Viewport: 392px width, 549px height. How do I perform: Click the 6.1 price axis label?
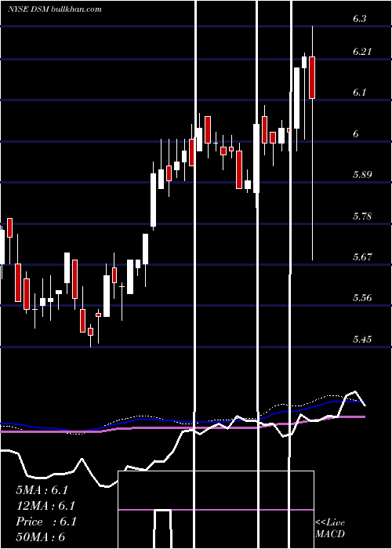[360, 93]
